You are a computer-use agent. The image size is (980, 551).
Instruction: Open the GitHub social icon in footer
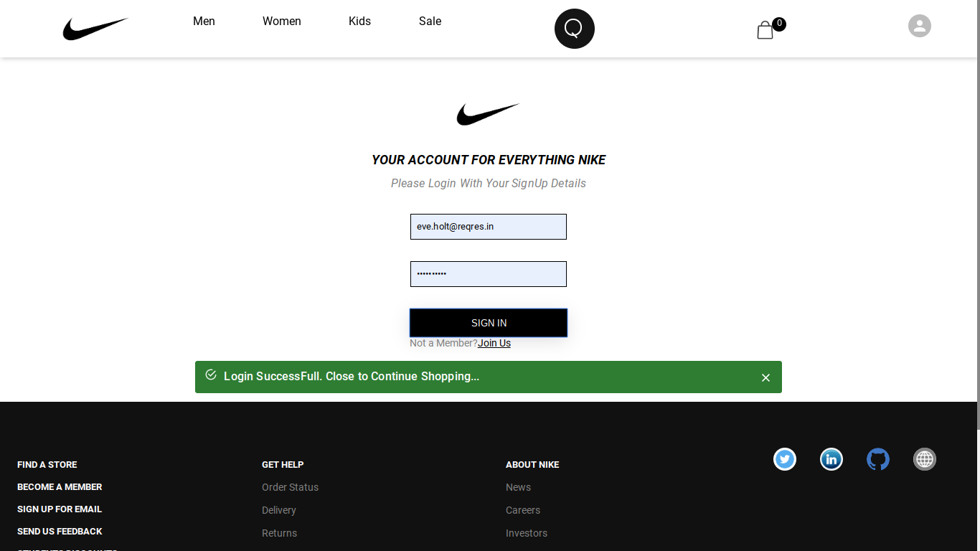point(878,459)
